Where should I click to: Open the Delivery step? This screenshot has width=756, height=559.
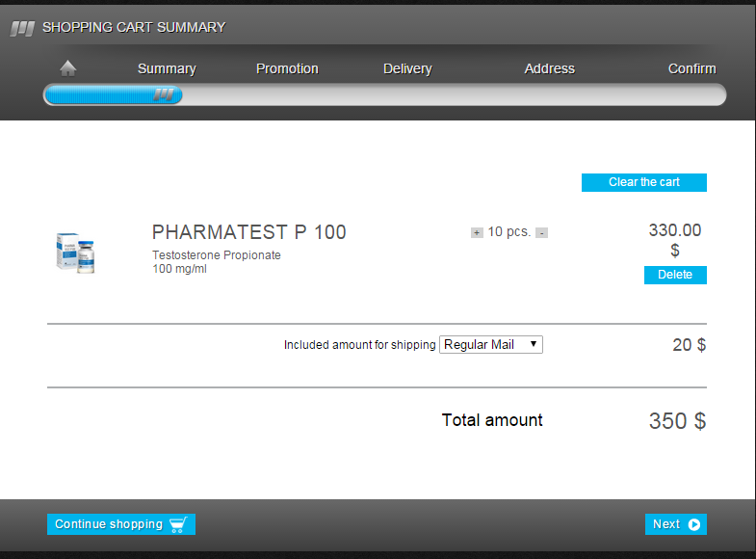407,68
